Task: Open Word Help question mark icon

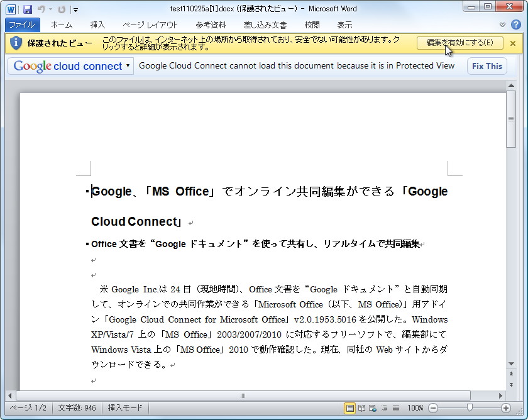Action: point(516,25)
